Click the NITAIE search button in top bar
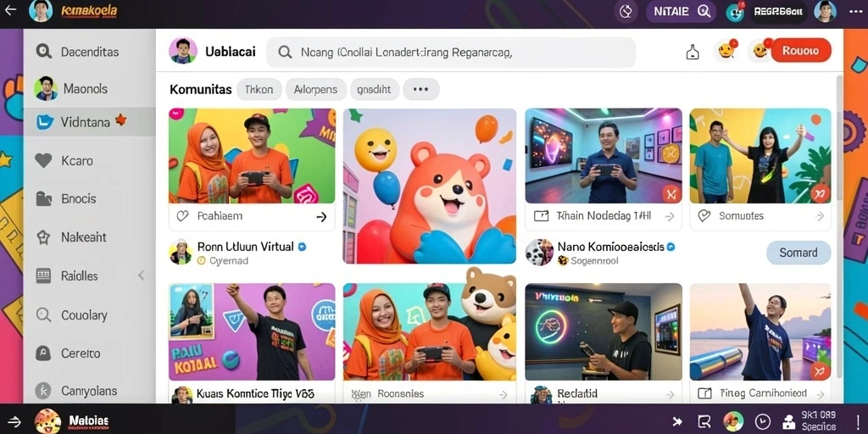 681,11
